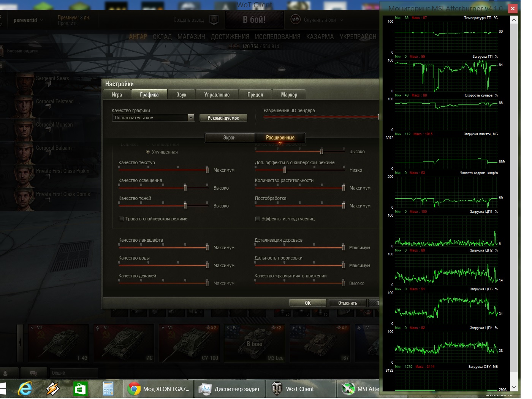Enable Эффекты из-под гусениц checkbox
Screen dimensions: 532x399
click(258, 219)
